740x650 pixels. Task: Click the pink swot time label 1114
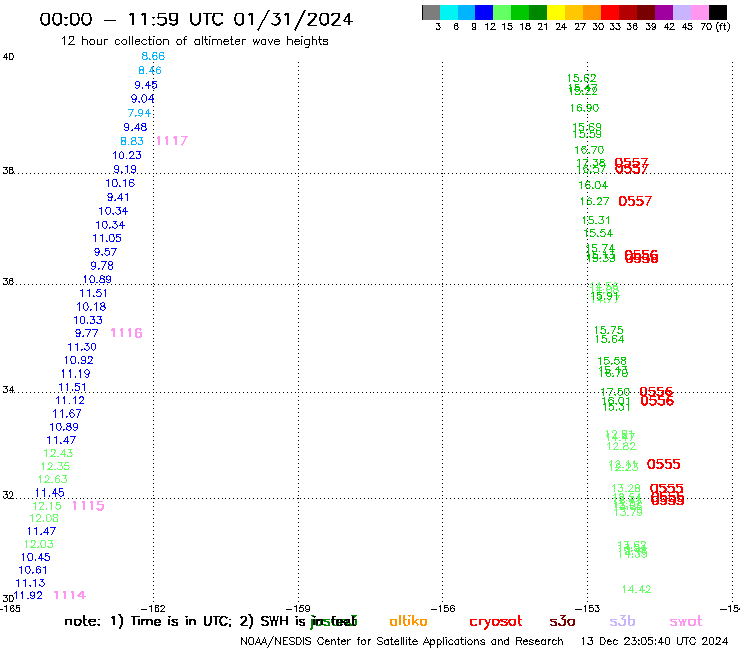point(69,595)
